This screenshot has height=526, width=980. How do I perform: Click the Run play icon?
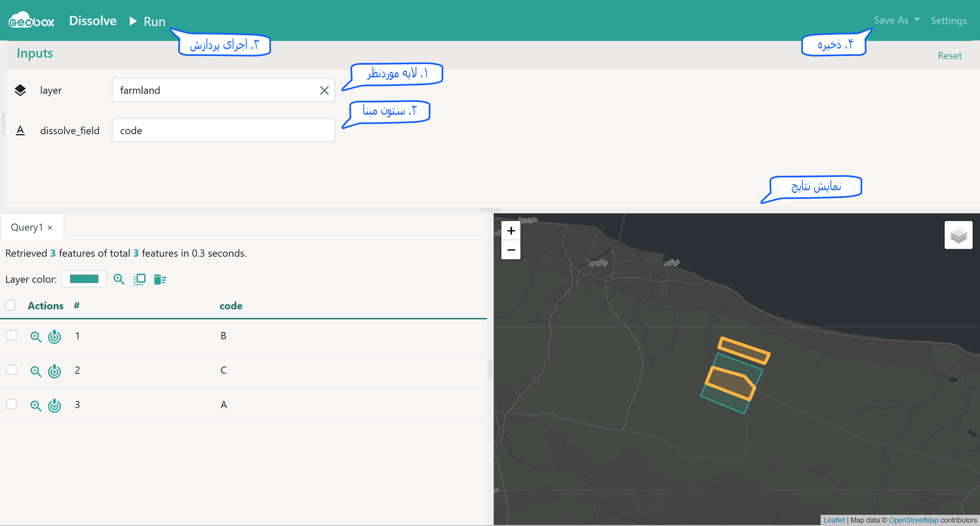[x=133, y=21]
